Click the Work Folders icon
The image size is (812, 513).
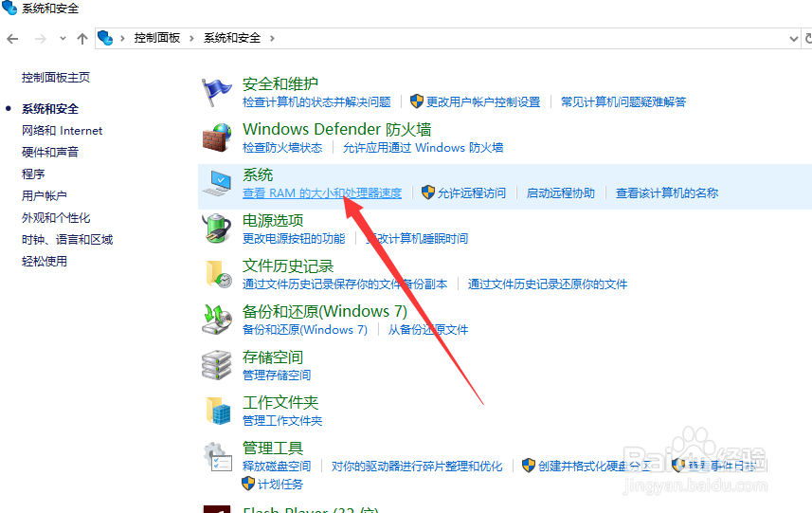pyautogui.click(x=218, y=411)
